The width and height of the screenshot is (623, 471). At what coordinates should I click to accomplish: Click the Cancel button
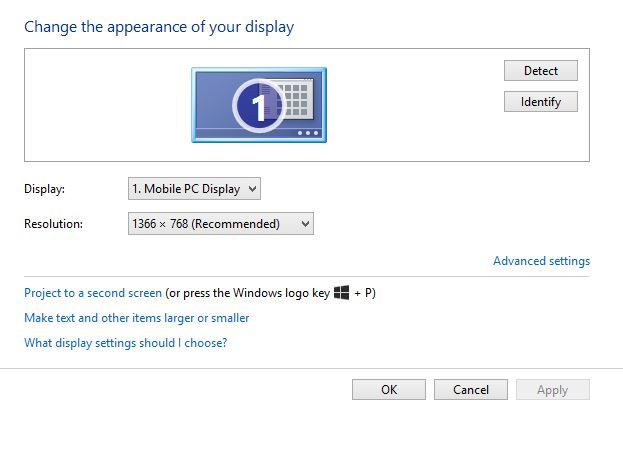[470, 390]
